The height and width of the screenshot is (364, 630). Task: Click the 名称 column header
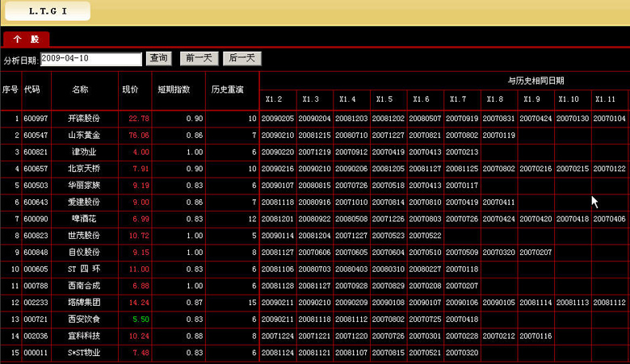80,90
